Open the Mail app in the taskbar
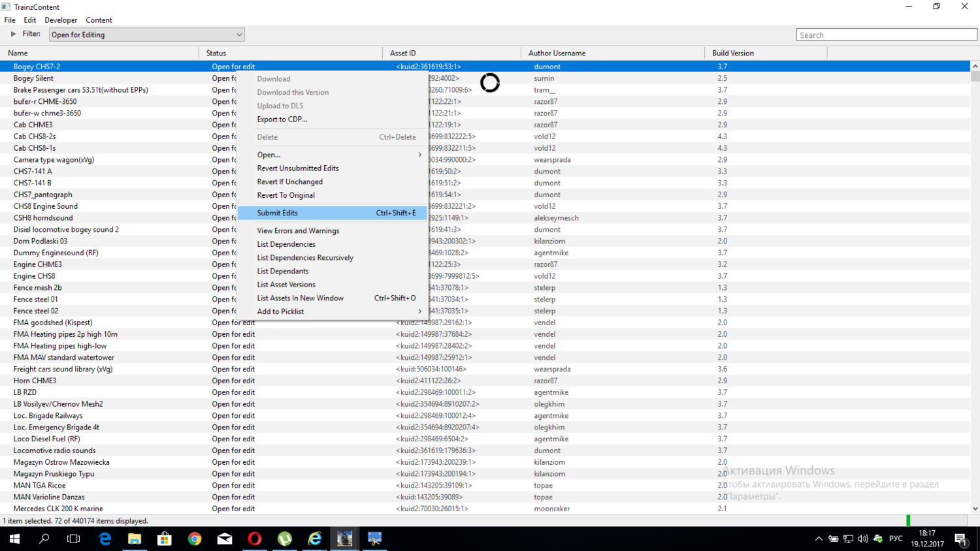This screenshot has height=551, width=980. (225, 539)
